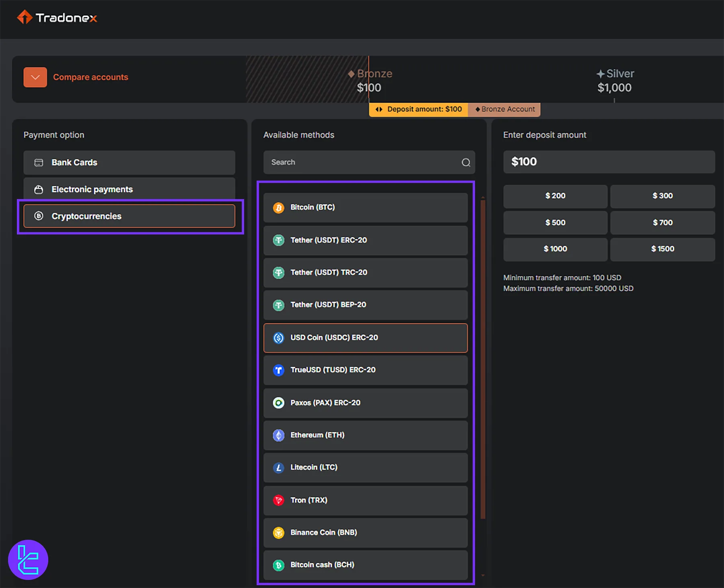This screenshot has height=588, width=724.
Task: Choose Tron (TRX) label
Action: [309, 500]
